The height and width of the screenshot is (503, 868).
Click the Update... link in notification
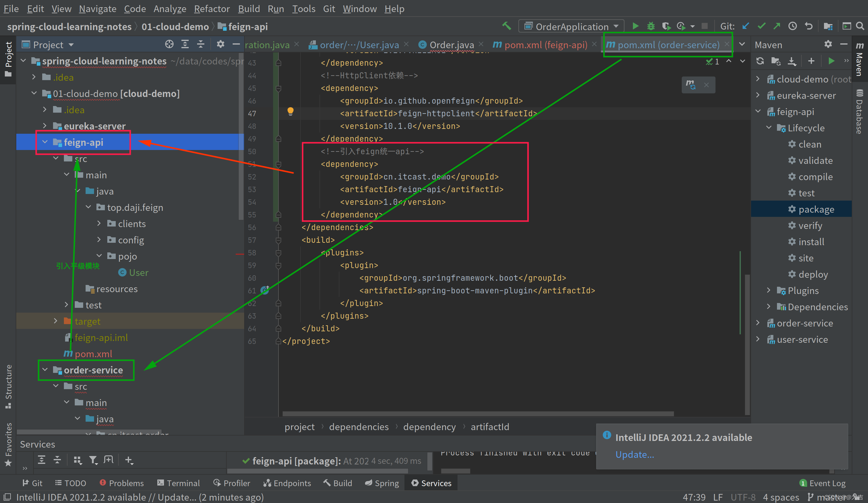(634, 455)
